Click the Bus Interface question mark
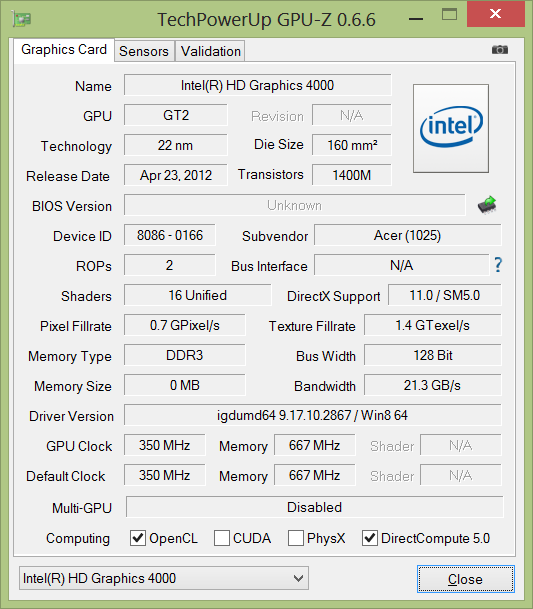The height and width of the screenshot is (609, 533). pyautogui.click(x=498, y=265)
